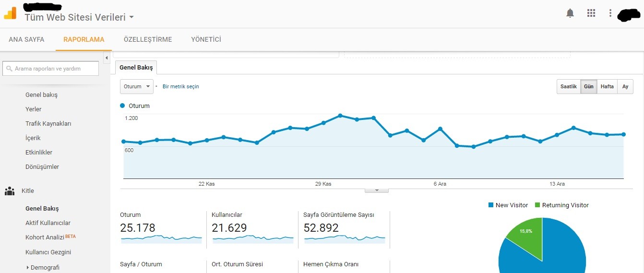Image resolution: width=644 pixels, height=273 pixels.
Task: Open Genel bakış in the upper sidebar
Action: [41, 95]
